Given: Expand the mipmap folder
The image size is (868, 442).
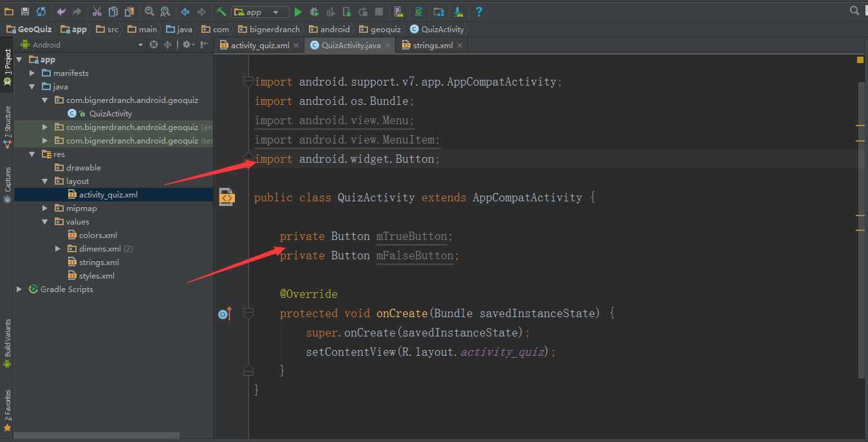Looking at the screenshot, I should pyautogui.click(x=45, y=208).
